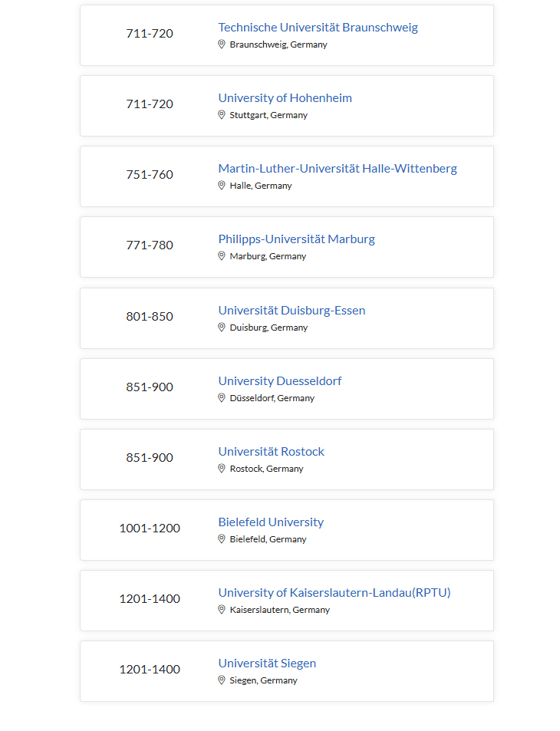
Task: Click location pin icon beside Stuttgart, Germany
Action: pyautogui.click(x=222, y=115)
